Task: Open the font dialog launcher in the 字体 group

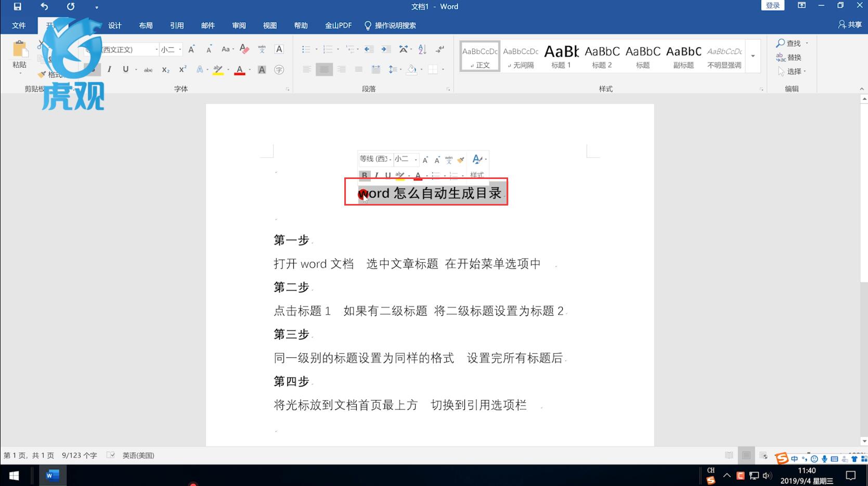Action: click(x=288, y=89)
